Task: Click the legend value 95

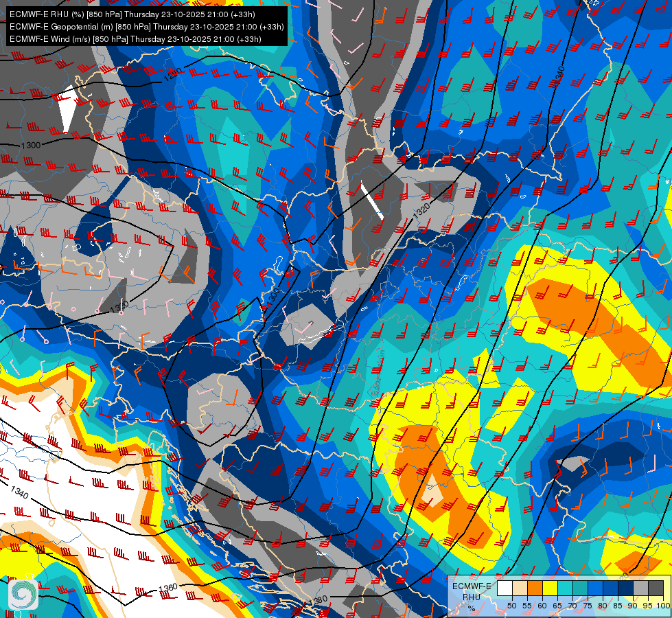Action: 647,606
